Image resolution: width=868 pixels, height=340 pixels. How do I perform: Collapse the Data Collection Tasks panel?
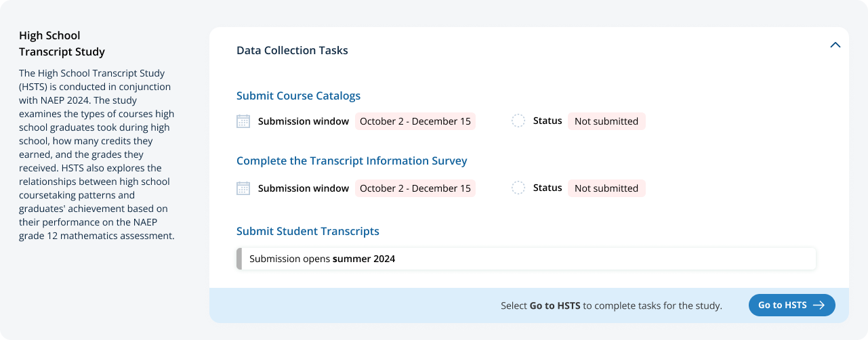(835, 45)
